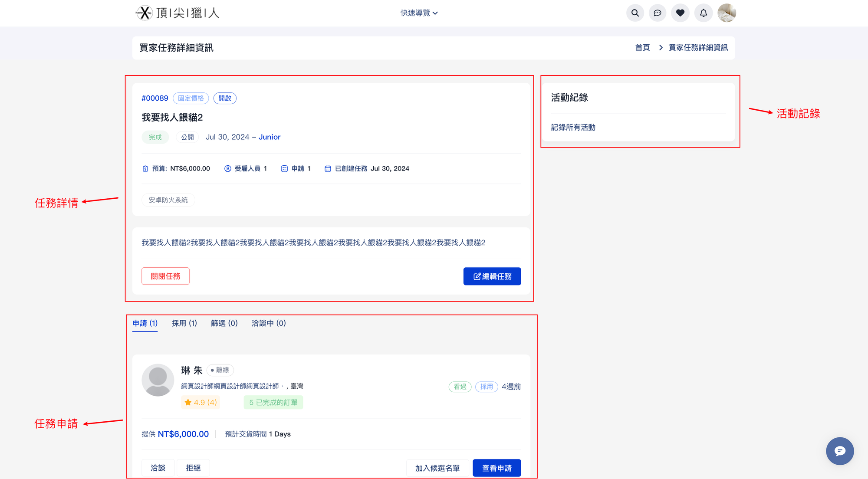The height and width of the screenshot is (479, 868).
Task: Click the 關閉任務 button
Action: 165,276
